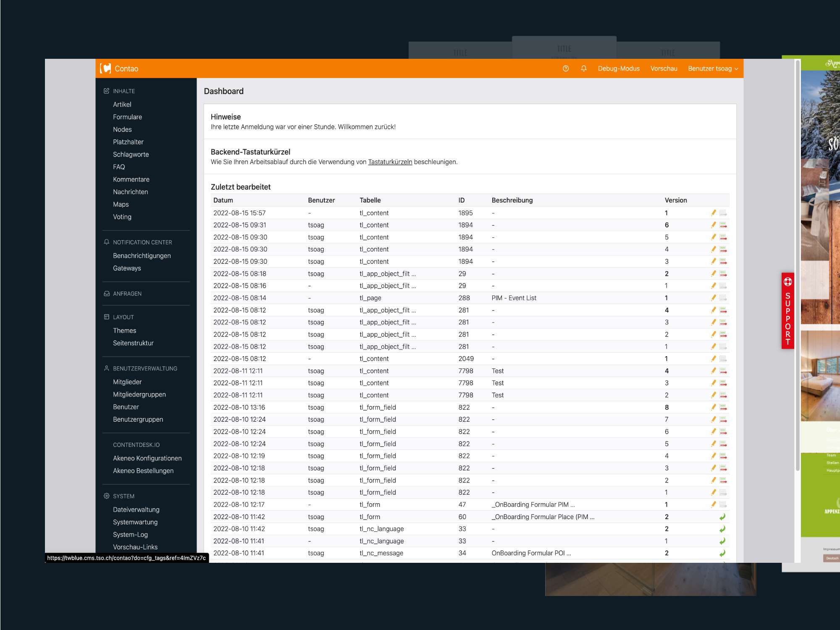Show differences for tl_form_field version 8 row
This screenshot has height=630, width=840.
click(723, 407)
